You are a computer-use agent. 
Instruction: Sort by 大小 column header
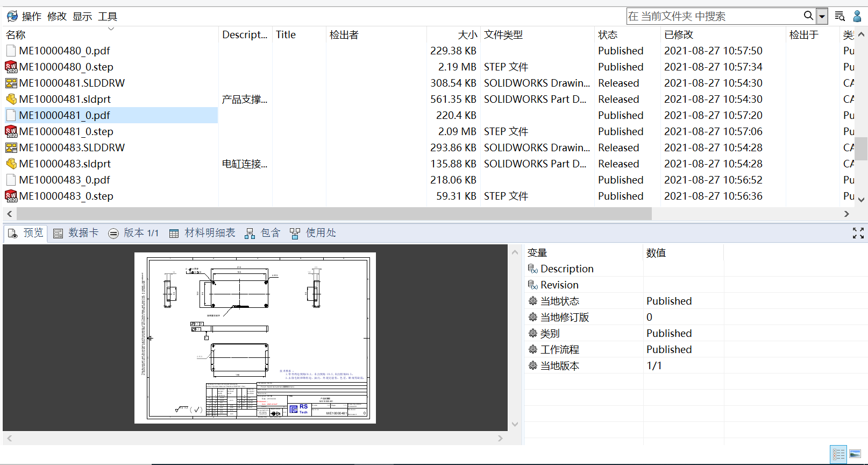pos(467,34)
